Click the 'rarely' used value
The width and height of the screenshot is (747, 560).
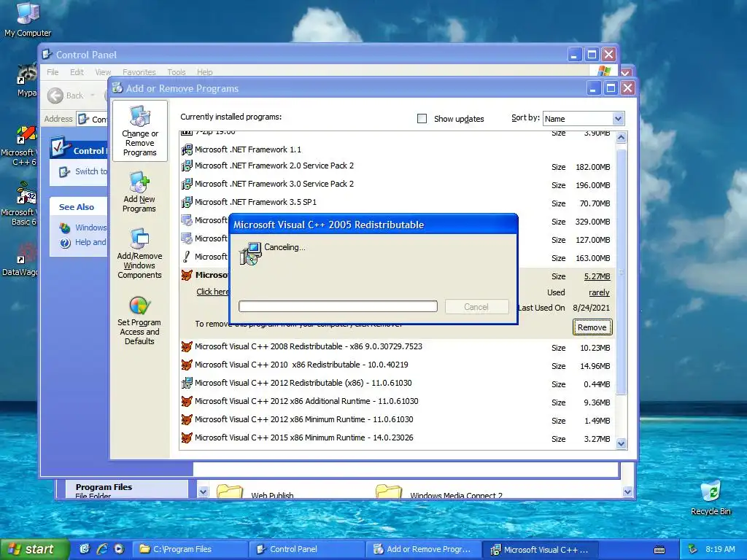pos(599,292)
